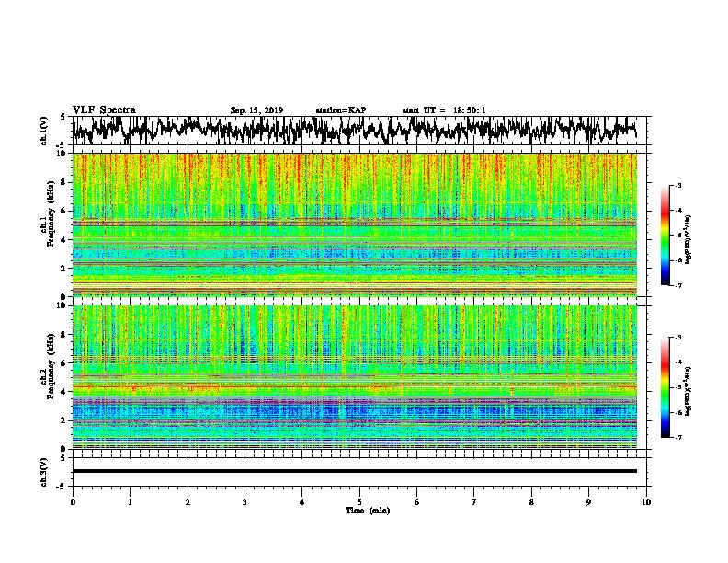The height and width of the screenshot is (563, 728).
Task: Click time axis tick label "1"
Action: (x=130, y=502)
